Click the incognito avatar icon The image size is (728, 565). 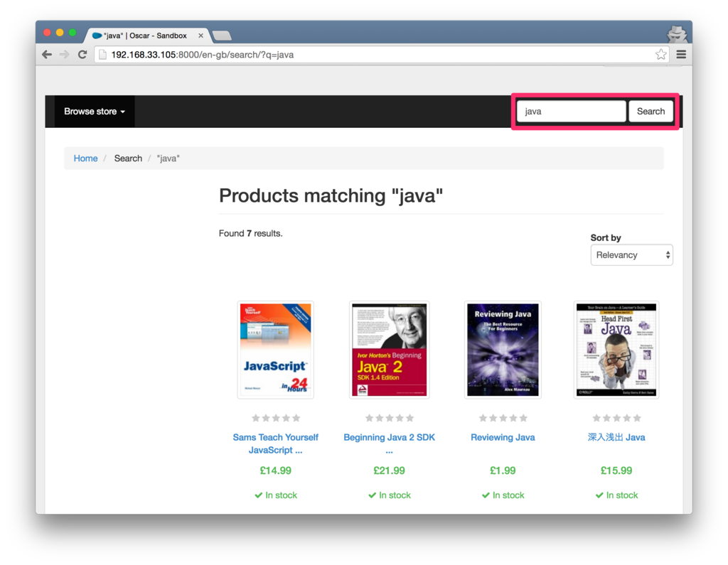coord(677,34)
